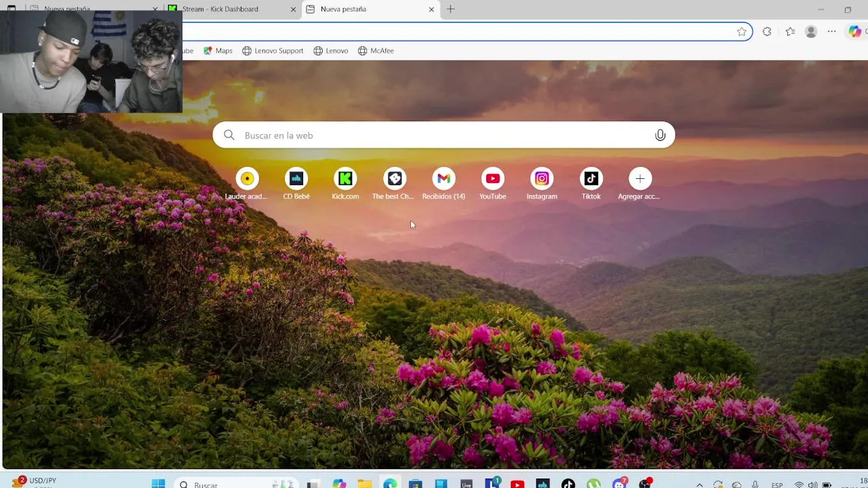Close the Stream - Kick Dashboard tab

pyautogui.click(x=293, y=9)
